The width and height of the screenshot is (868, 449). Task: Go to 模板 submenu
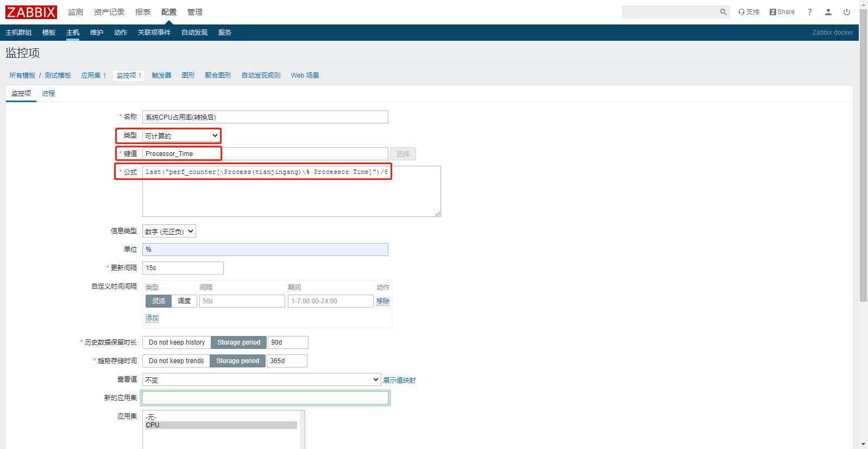coord(49,33)
